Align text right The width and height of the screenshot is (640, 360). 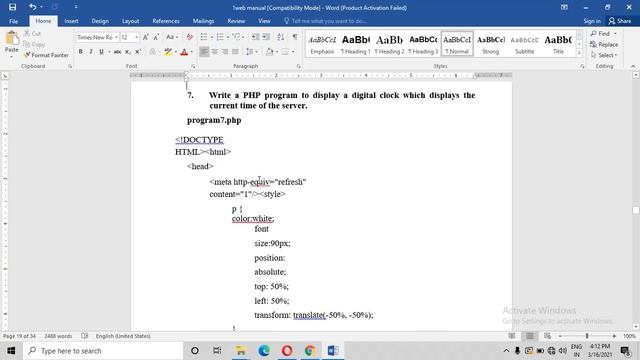click(225, 52)
